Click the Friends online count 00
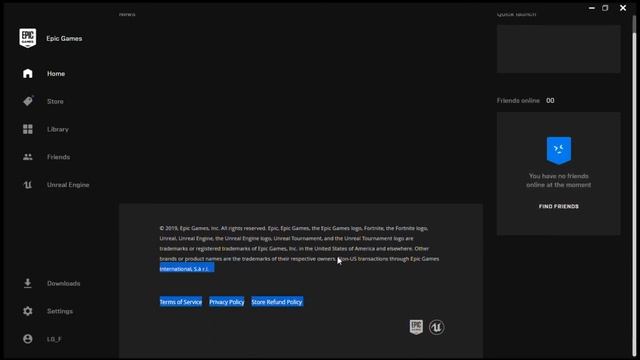640x360 pixels. coord(550,100)
